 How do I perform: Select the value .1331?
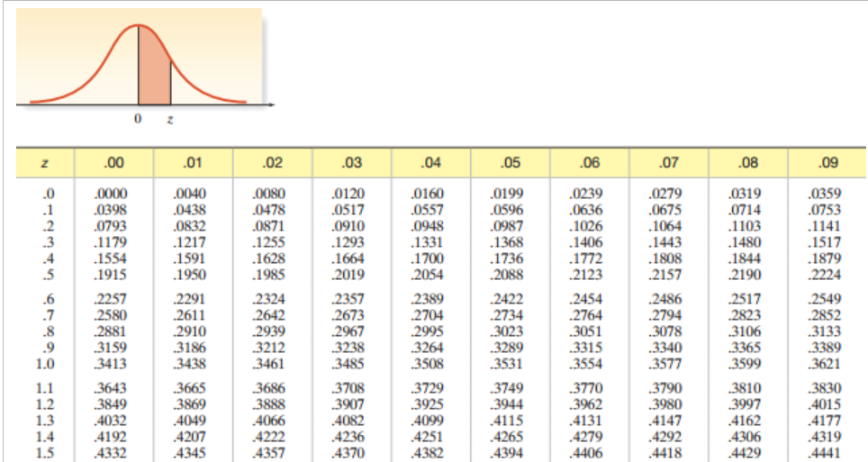(x=428, y=242)
